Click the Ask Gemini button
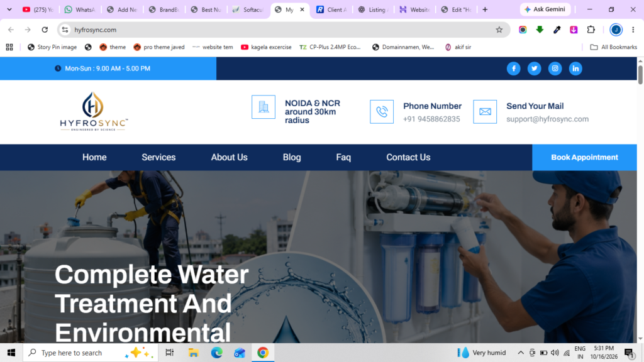This screenshot has width=644, height=362. click(545, 9)
